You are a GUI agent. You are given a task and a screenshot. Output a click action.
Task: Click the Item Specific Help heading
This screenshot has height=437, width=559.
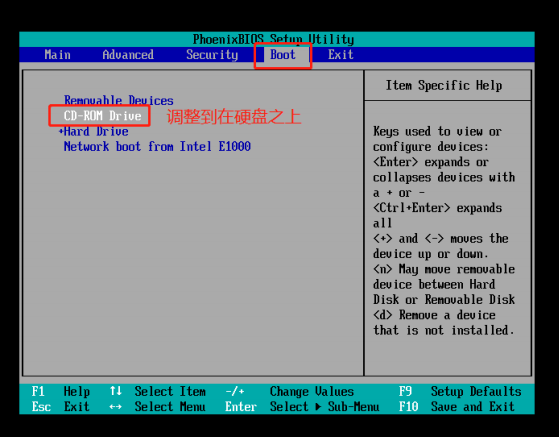444,86
